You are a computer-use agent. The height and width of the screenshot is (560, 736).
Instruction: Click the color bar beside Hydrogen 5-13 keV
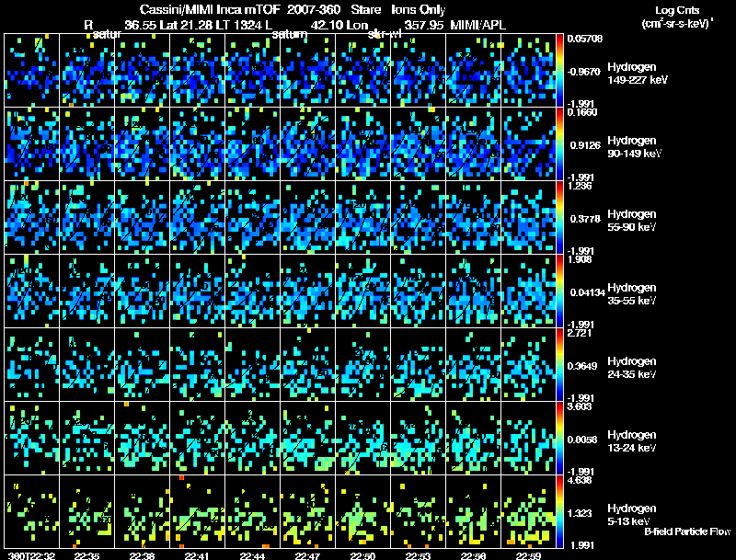coord(559,511)
